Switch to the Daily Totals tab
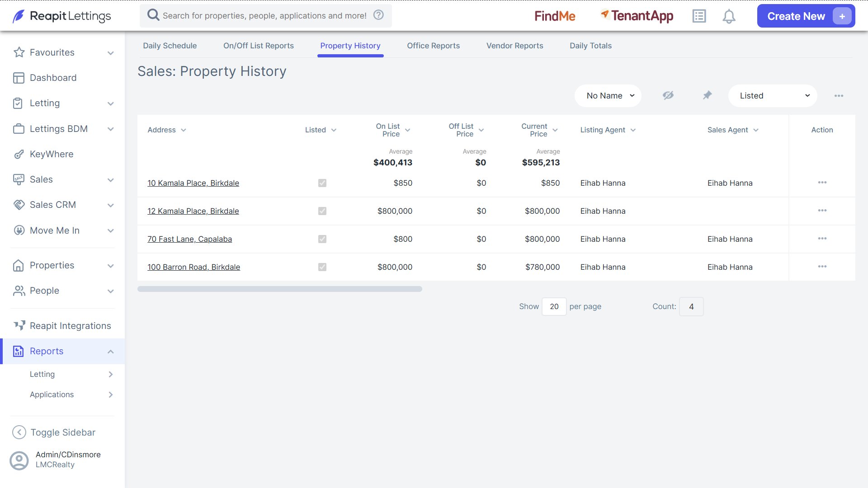 [590, 46]
